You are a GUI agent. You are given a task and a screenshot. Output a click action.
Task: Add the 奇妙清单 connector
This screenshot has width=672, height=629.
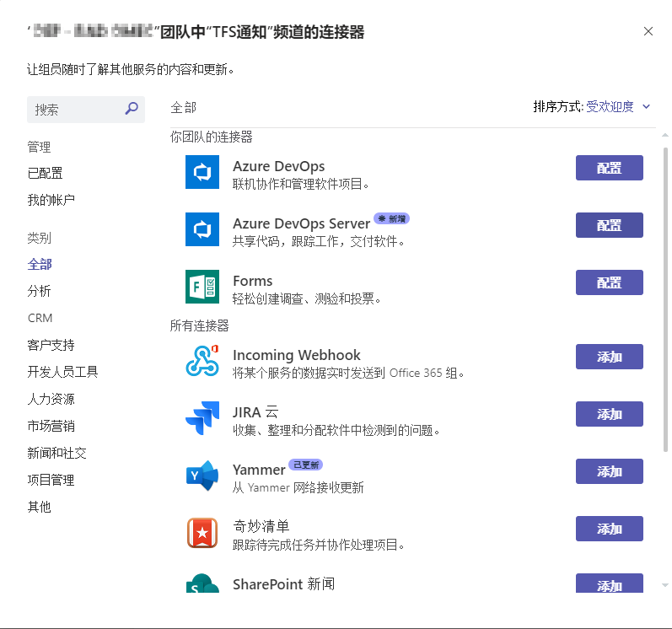(x=609, y=529)
